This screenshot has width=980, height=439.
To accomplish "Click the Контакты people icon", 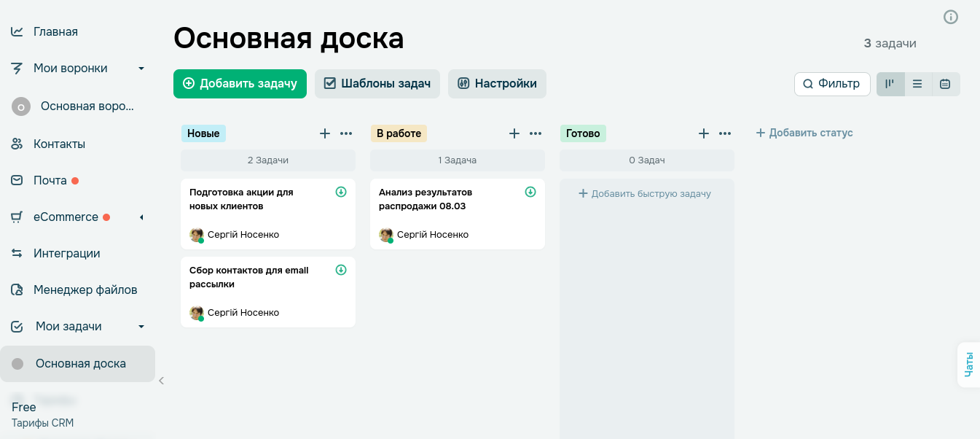I will pyautogui.click(x=17, y=144).
